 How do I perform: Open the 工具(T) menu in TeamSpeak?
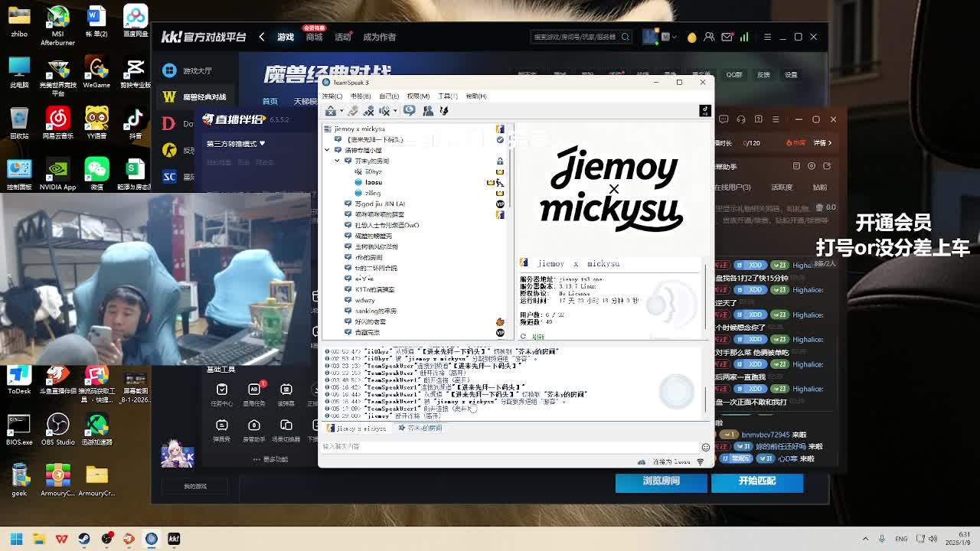(447, 96)
